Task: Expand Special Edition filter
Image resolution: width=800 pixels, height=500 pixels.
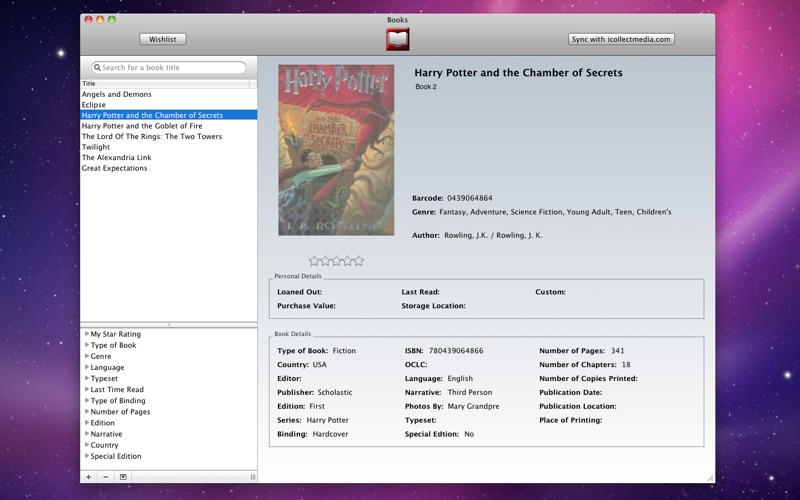Action: pos(87,456)
